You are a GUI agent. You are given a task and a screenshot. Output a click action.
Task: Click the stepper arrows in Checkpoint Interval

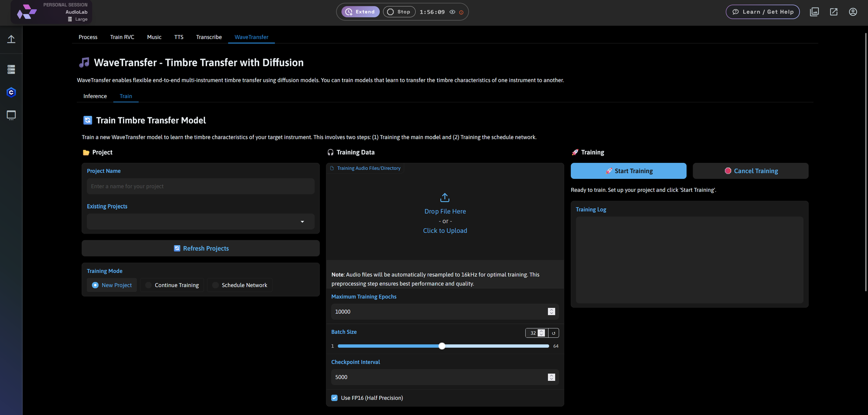551,377
